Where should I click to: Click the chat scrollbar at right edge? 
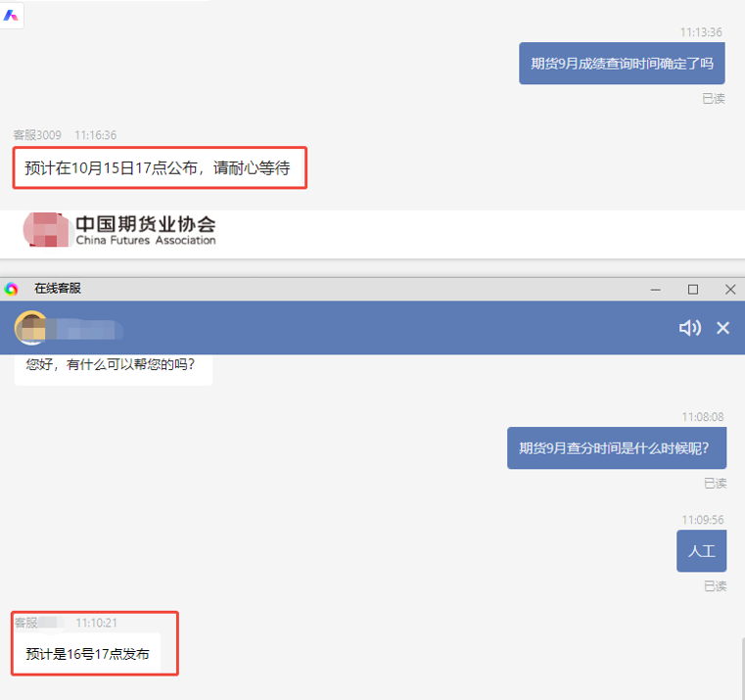(x=741, y=666)
